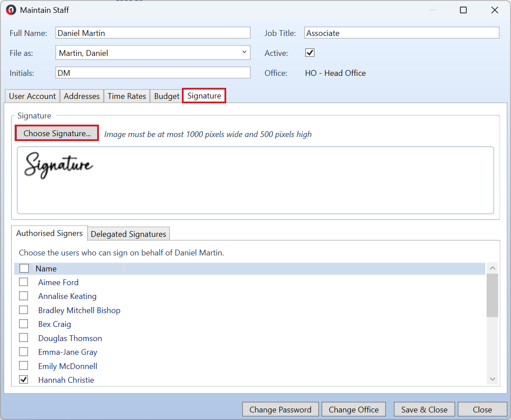Switch to Delegated Signatures tab
This screenshot has height=420, width=511.
point(128,234)
